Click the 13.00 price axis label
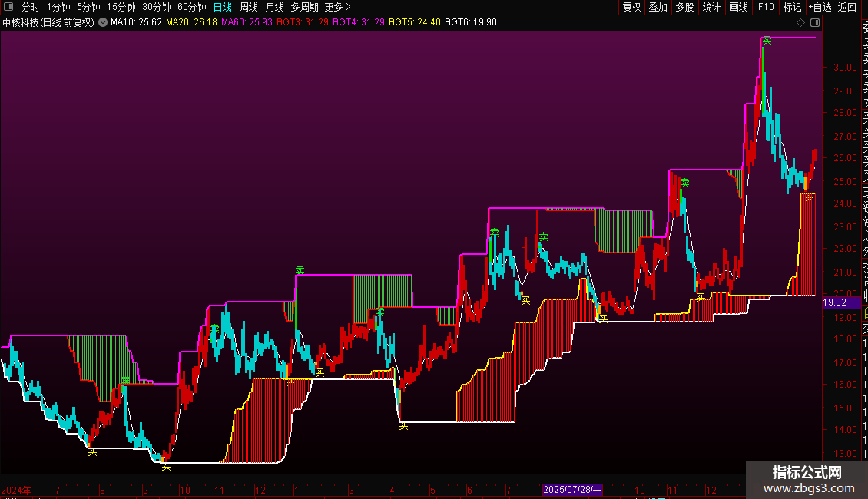The width and height of the screenshot is (868, 499). (845, 454)
